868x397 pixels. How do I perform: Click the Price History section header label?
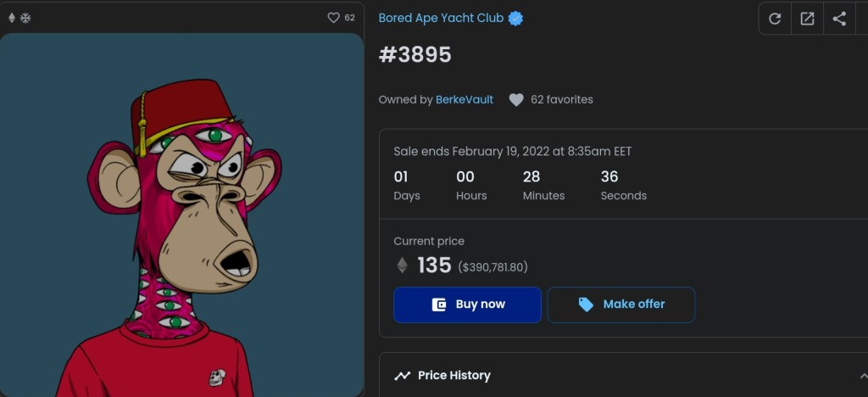click(454, 375)
